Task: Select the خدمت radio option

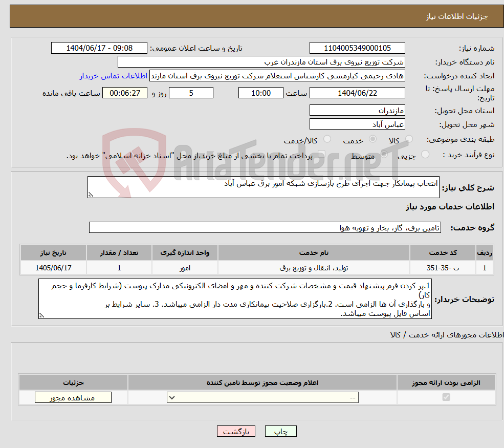Action: (372, 138)
